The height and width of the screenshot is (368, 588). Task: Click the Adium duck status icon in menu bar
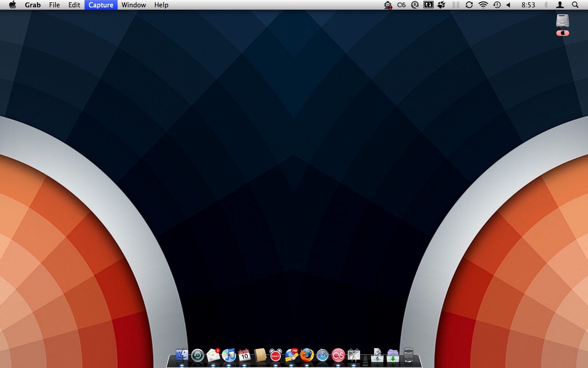388,5
